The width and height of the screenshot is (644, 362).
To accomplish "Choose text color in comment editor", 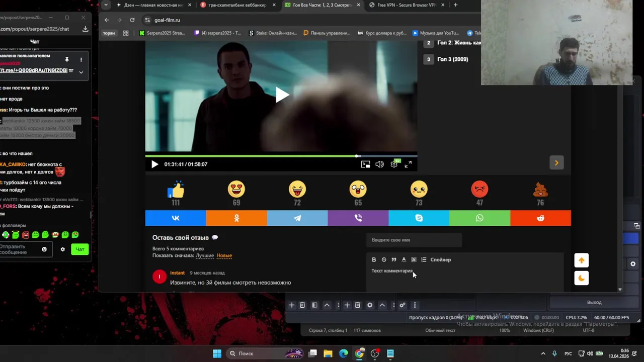I will (404, 260).
